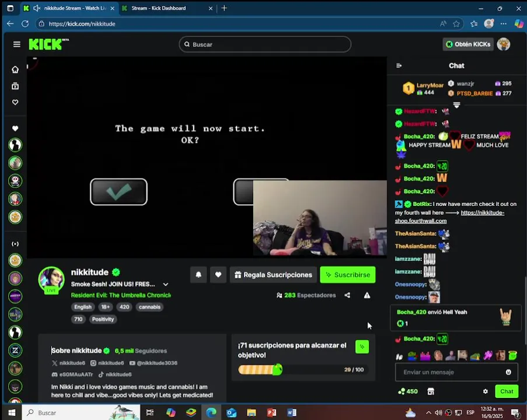Image resolution: width=527 pixels, height=420 pixels.
Task: Send message with green Chat button
Action: 507,391
